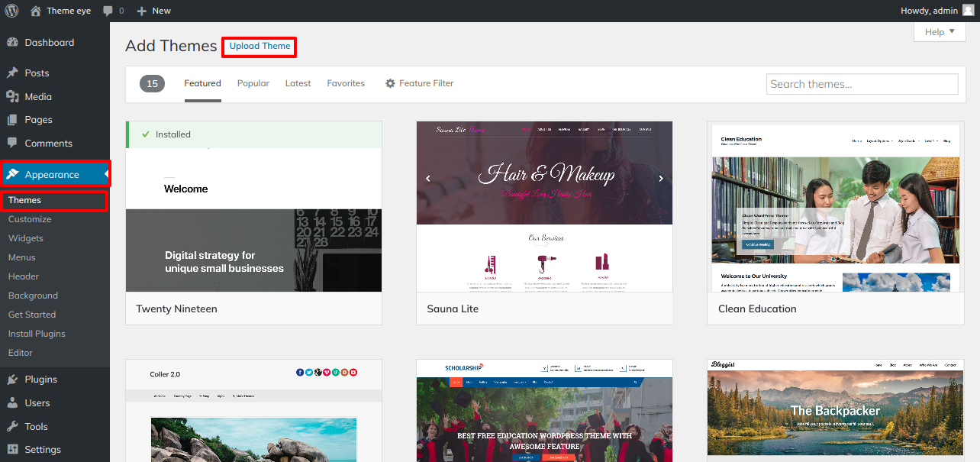Click the Comments speech bubble sidebar icon
This screenshot has width=980, height=462.
click(x=12, y=144)
